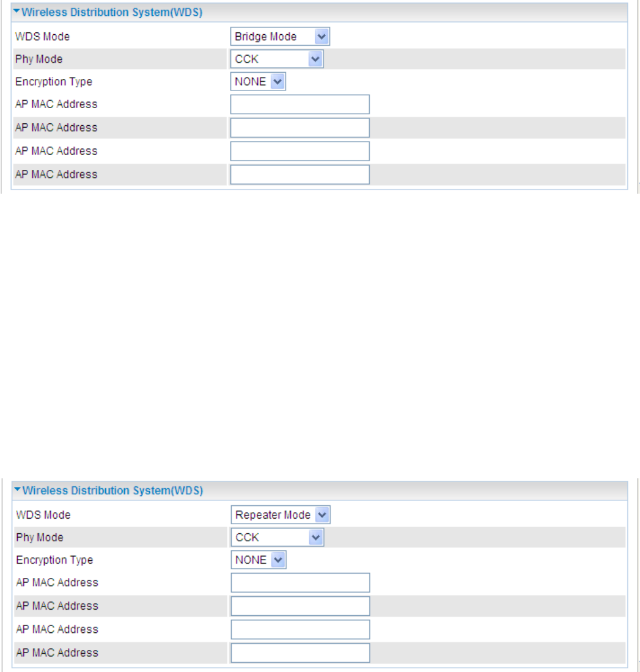Click the arrow button beside Bridge Mode
This screenshot has height=672, width=640.
click(x=322, y=37)
